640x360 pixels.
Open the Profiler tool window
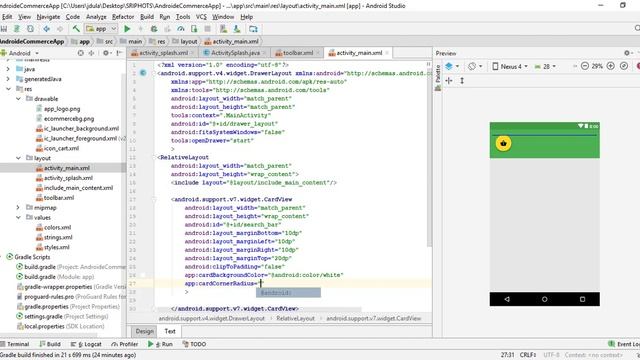(125, 344)
